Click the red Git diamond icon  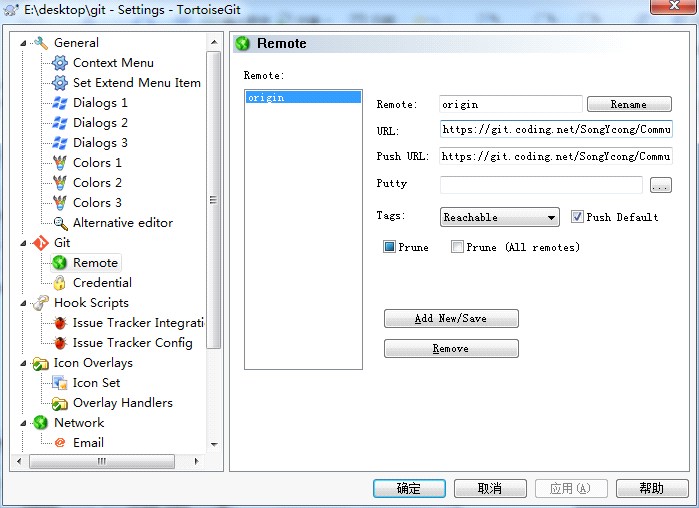tap(41, 243)
